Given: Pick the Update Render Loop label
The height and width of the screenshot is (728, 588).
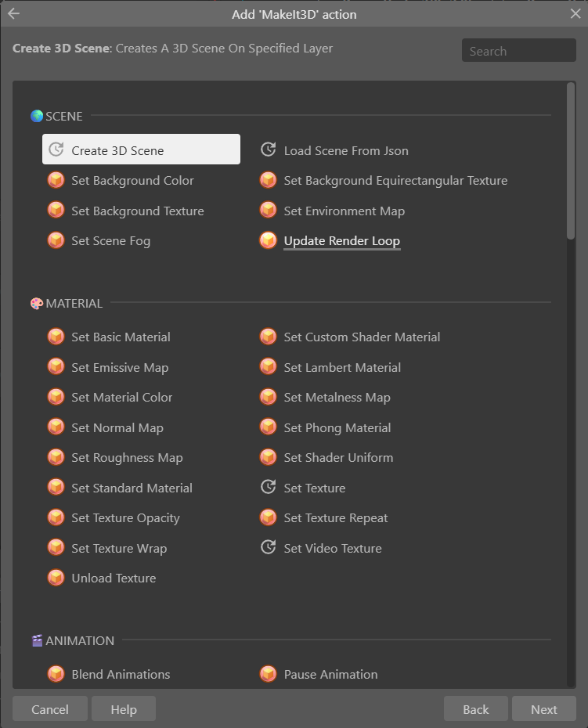Looking at the screenshot, I should pos(342,241).
